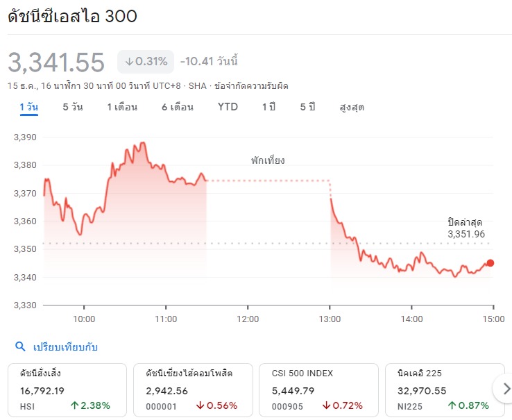Click the green up arrow on NI225 card
Viewport: 512px width, 420px height.
tap(452, 405)
